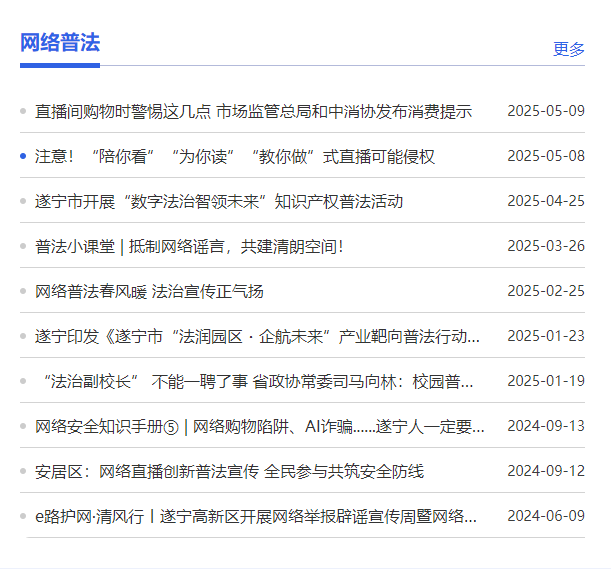Click the date 2025-03-26
This screenshot has width=611, height=569.
[x=545, y=247]
